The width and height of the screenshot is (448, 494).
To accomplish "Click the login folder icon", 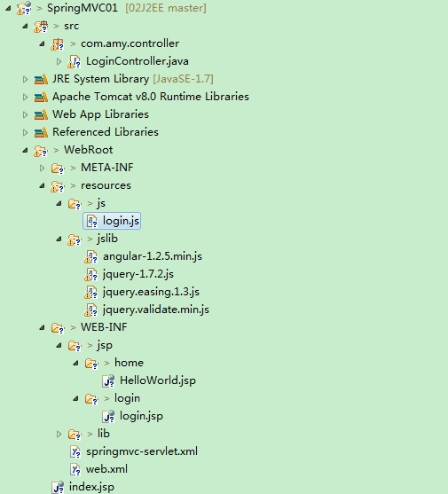I will [91, 399].
